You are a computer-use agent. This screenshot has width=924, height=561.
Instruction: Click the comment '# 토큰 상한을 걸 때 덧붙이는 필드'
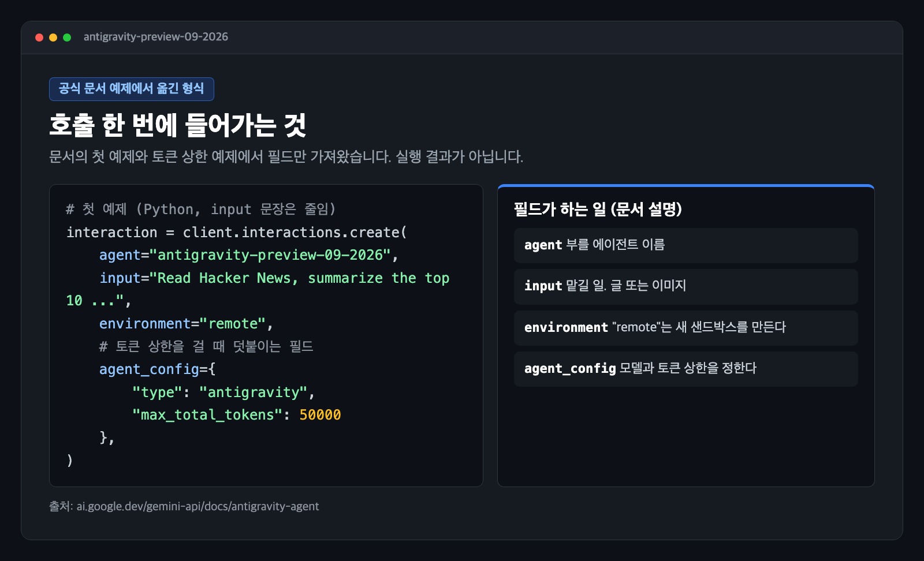206,346
